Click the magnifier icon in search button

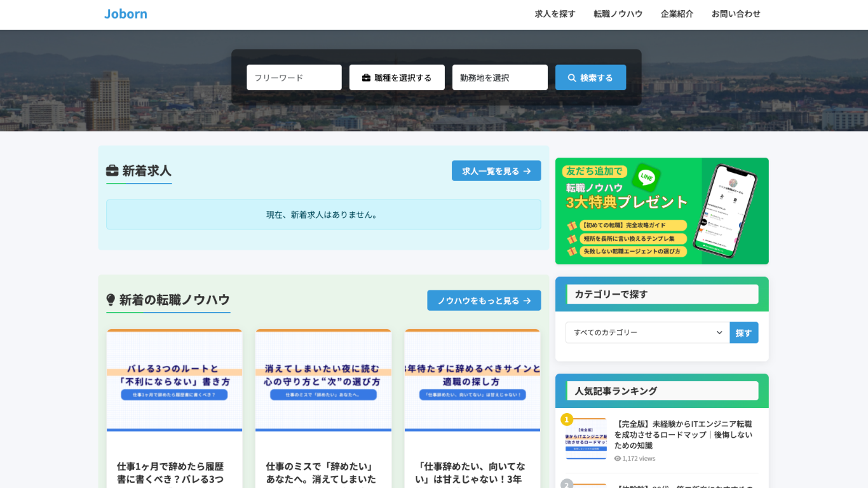[572, 78]
